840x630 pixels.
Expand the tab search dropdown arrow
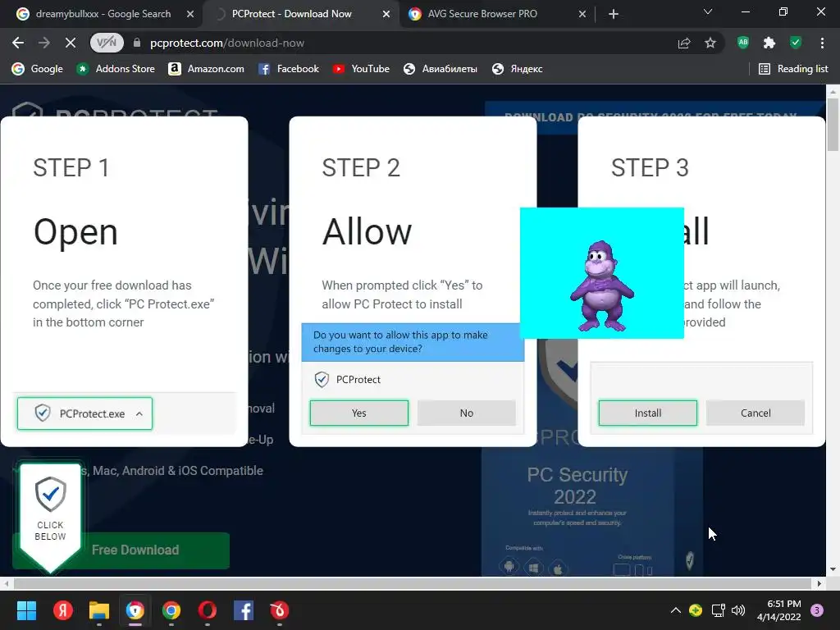click(x=708, y=11)
